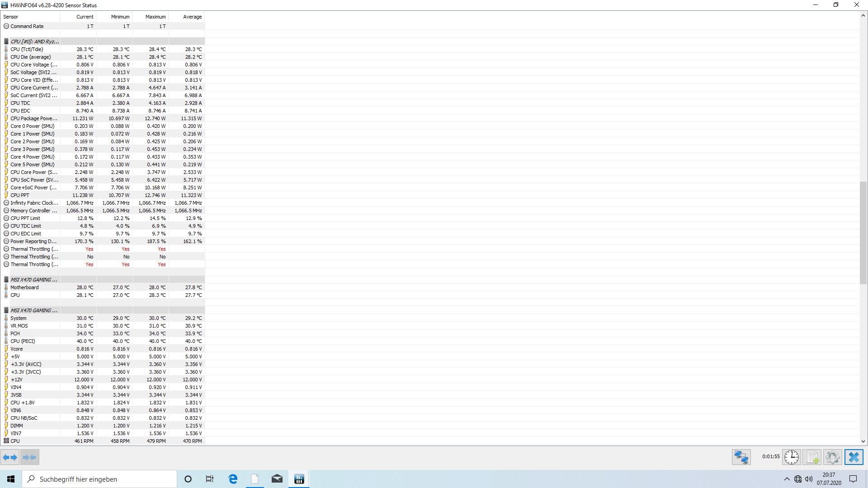This screenshot has width=868, height=488.
Task: Click the Windows search box
Action: [x=99, y=479]
